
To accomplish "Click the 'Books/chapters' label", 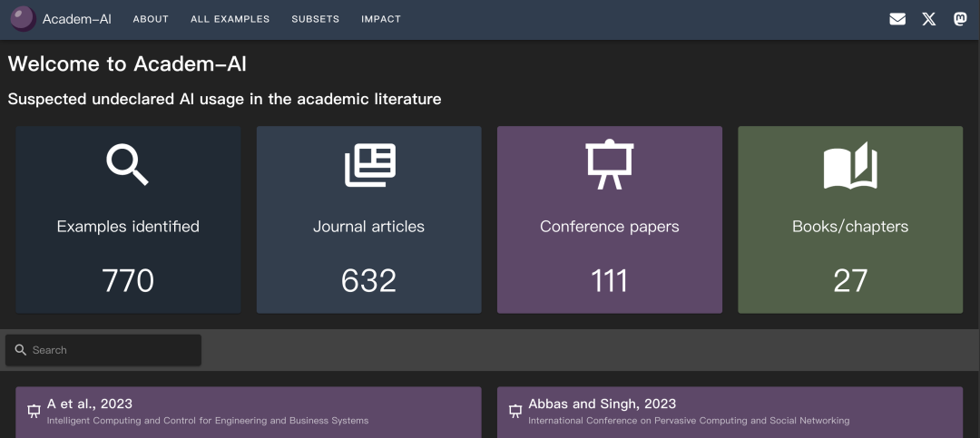I will tap(850, 226).
